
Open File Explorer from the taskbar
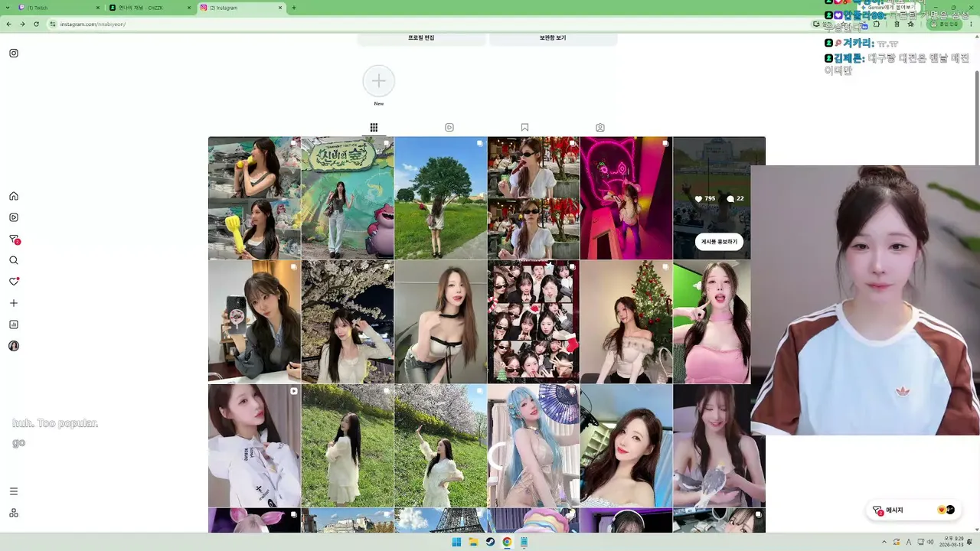[473, 542]
